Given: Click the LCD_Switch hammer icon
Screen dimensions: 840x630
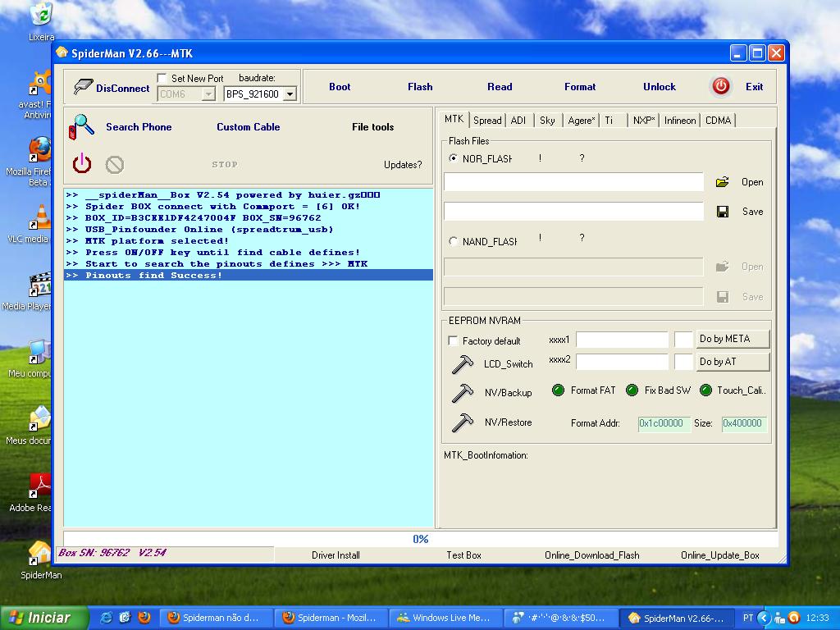Looking at the screenshot, I should click(463, 364).
